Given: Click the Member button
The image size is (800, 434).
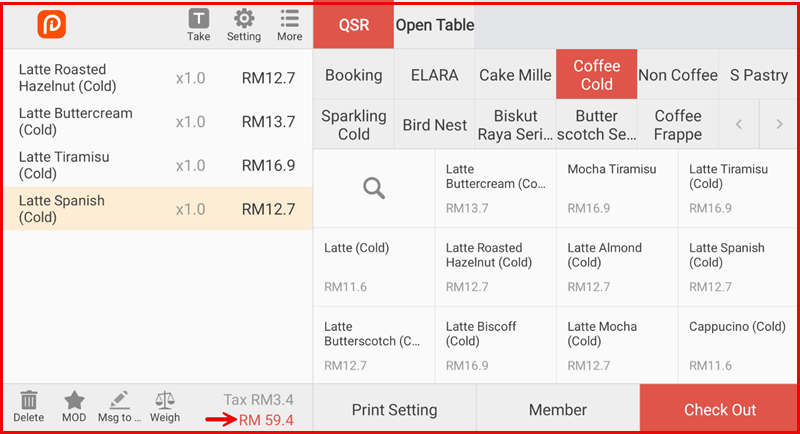Looking at the screenshot, I should coord(557,410).
